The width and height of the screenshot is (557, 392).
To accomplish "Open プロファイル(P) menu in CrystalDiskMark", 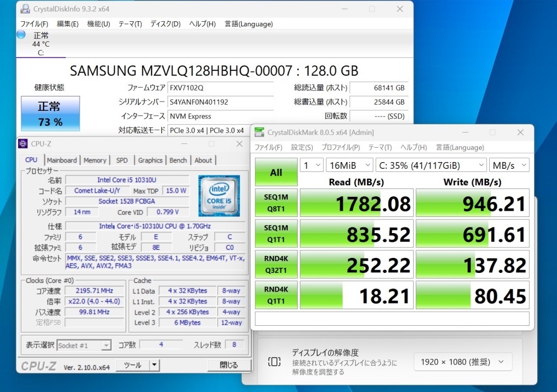I will coord(341,147).
